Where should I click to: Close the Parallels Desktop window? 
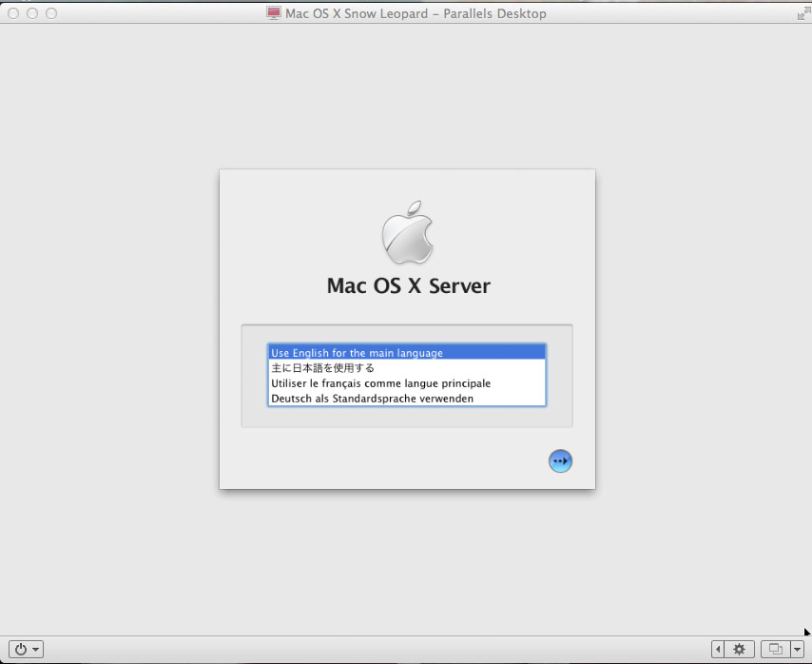coord(13,13)
